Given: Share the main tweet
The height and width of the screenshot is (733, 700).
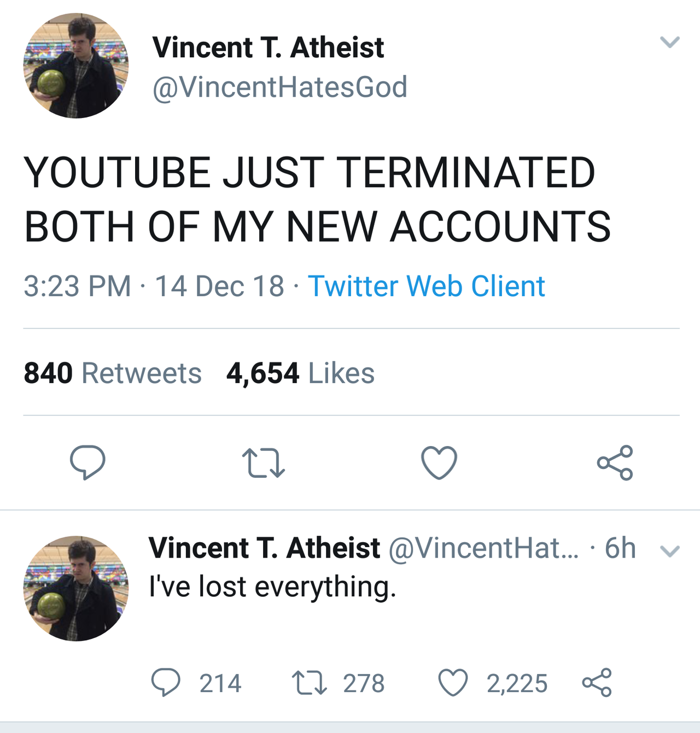Looking at the screenshot, I should point(615,462).
